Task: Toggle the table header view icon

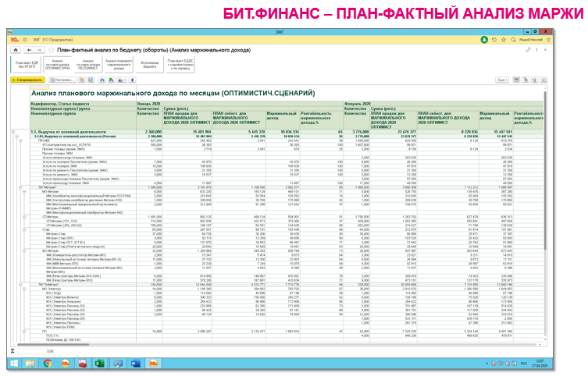Action: 516,80
